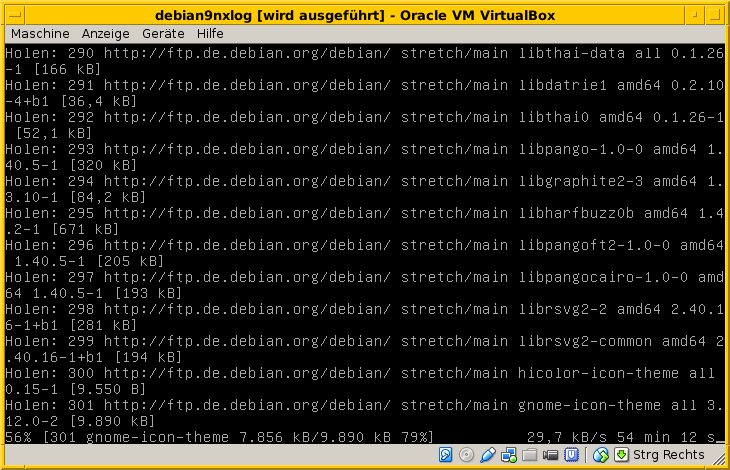Open the USB devices status icon
The height and width of the screenshot is (470, 730).
[487, 455]
